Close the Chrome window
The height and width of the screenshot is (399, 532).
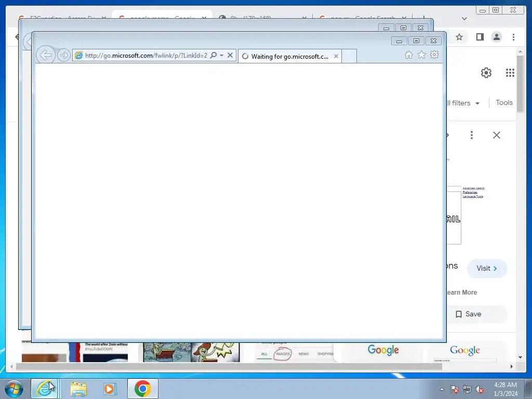coord(513,10)
